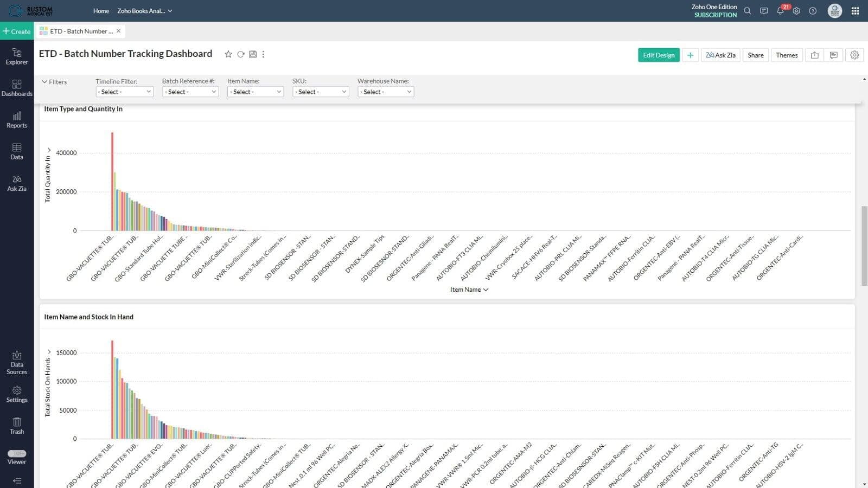Screen dimensions: 868x488
Task: Save the dashboard with the disk icon
Action: (253, 54)
